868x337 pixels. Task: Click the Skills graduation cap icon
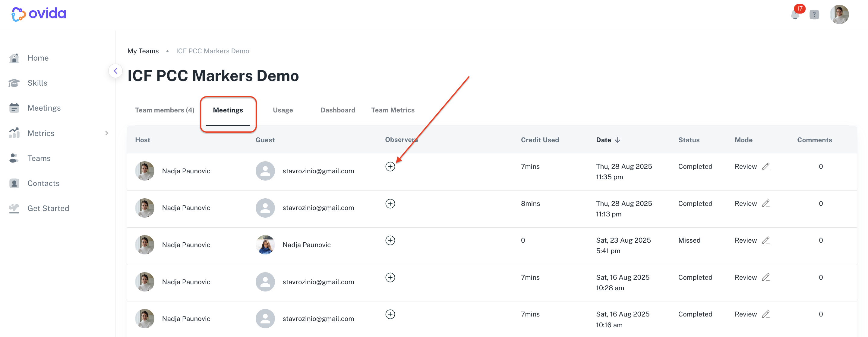(14, 83)
